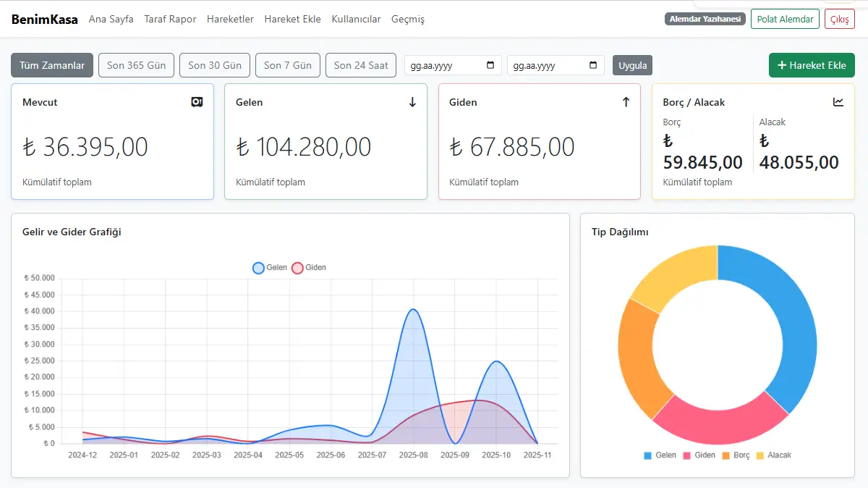This screenshot has width=868, height=488.
Task: Go to the Hareketler page
Action: pyautogui.click(x=230, y=20)
